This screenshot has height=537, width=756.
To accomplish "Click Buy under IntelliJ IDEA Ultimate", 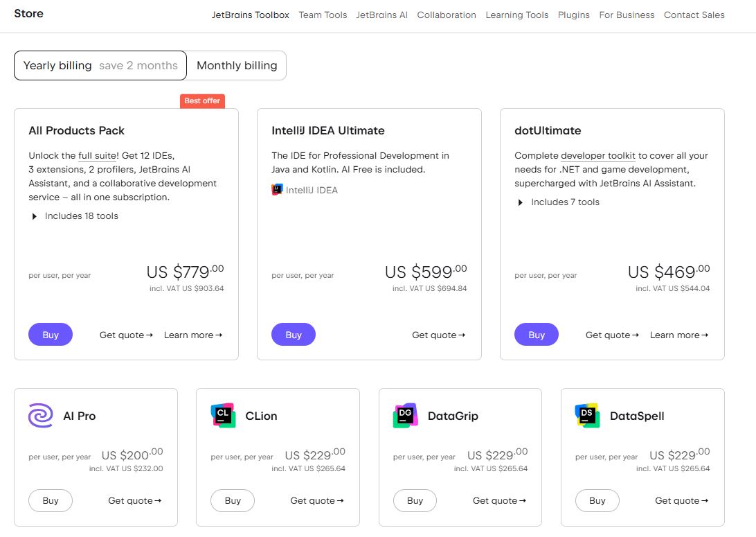I will [x=294, y=335].
